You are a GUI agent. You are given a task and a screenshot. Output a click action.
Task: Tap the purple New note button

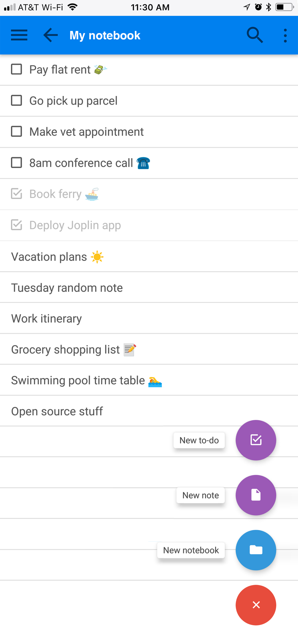click(x=256, y=495)
